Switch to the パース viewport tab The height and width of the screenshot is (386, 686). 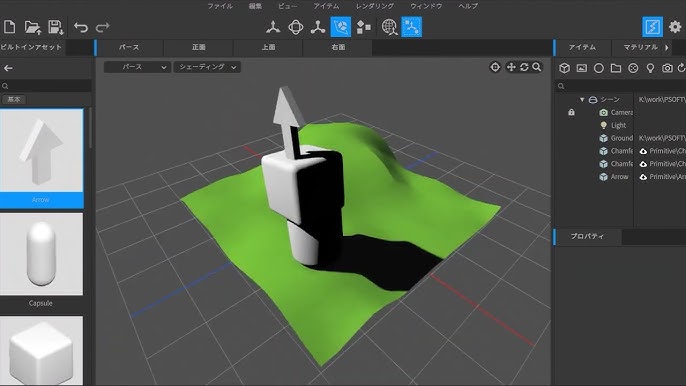(129, 47)
